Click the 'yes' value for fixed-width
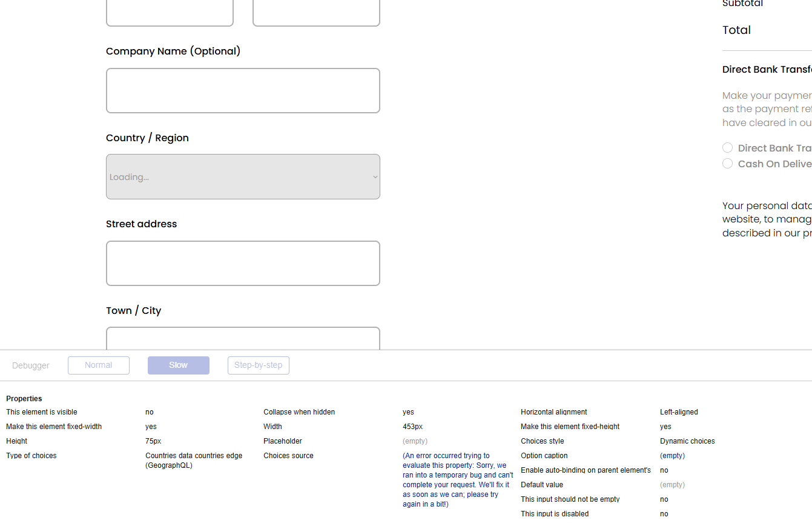Image resolution: width=812 pixels, height=523 pixels. (151, 427)
